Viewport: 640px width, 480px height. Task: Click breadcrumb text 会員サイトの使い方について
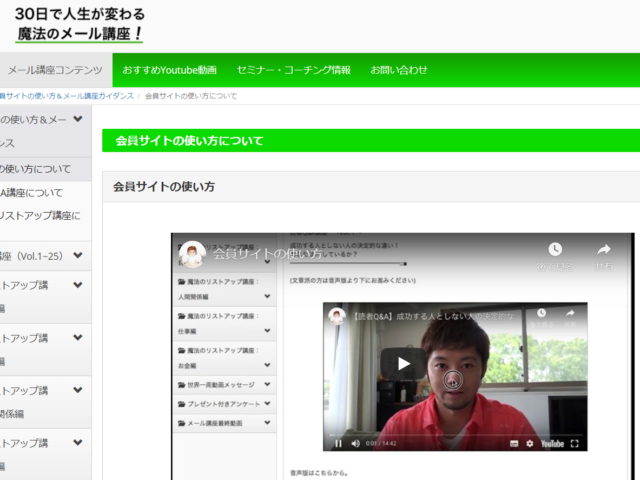tap(191, 96)
